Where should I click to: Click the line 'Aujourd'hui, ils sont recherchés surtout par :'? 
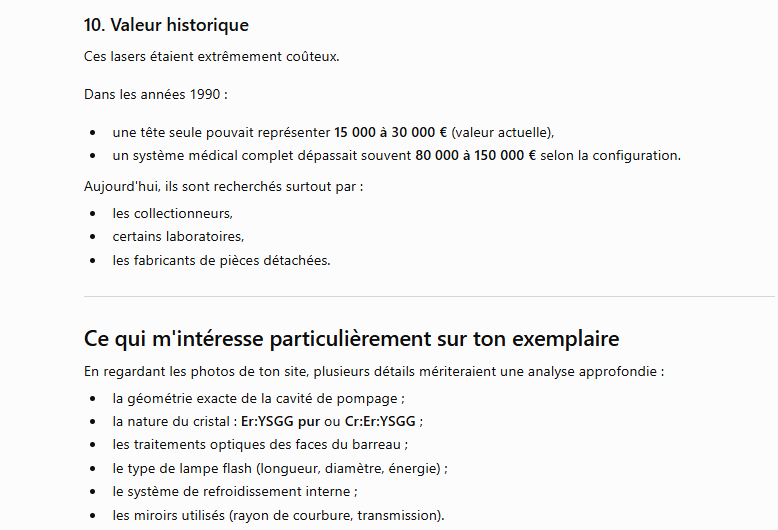tap(223, 187)
